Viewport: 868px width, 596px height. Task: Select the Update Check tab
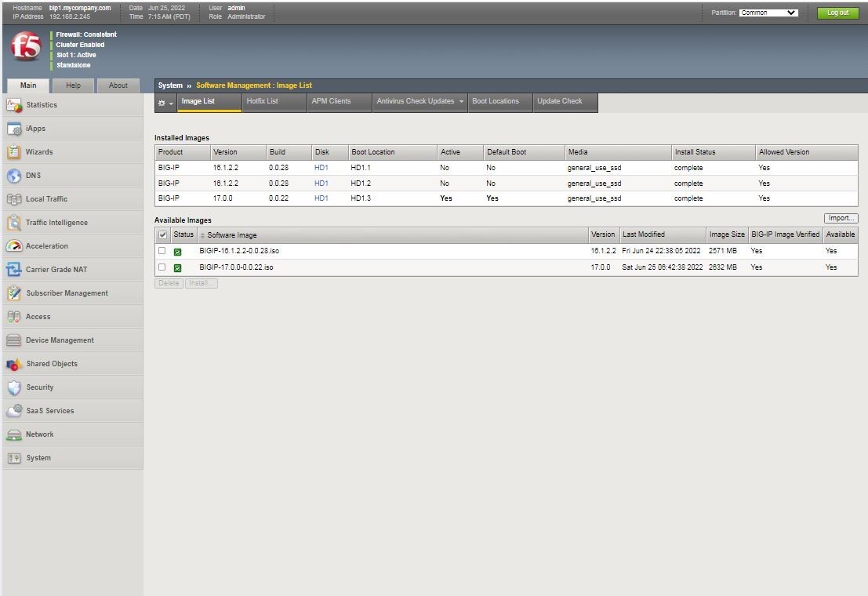coord(565,101)
